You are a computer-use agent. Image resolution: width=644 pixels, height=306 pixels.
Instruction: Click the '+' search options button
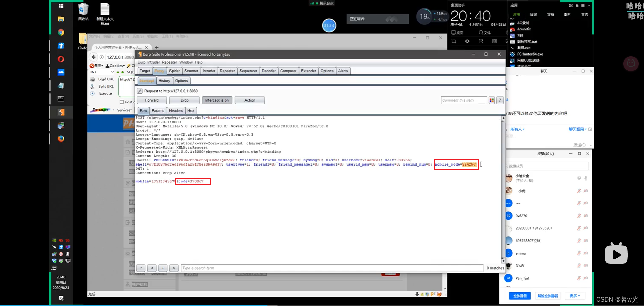163,268
